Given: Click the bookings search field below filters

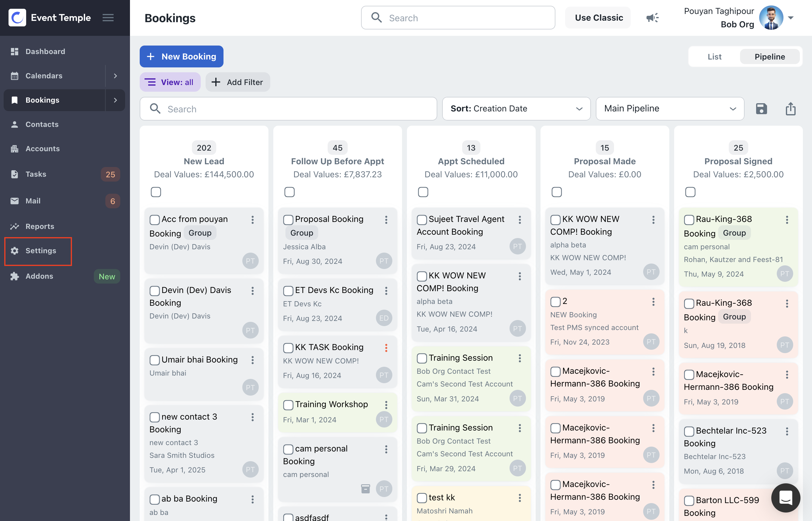Looking at the screenshot, I should click(288, 109).
